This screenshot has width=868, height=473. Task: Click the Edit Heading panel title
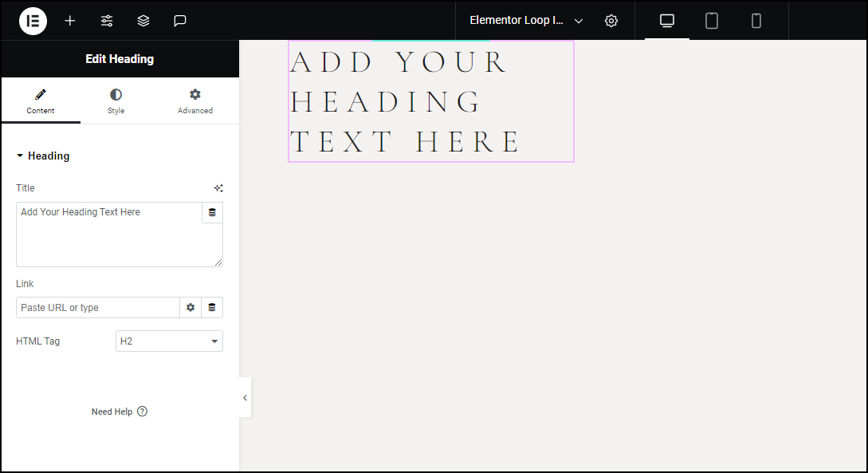tap(120, 59)
